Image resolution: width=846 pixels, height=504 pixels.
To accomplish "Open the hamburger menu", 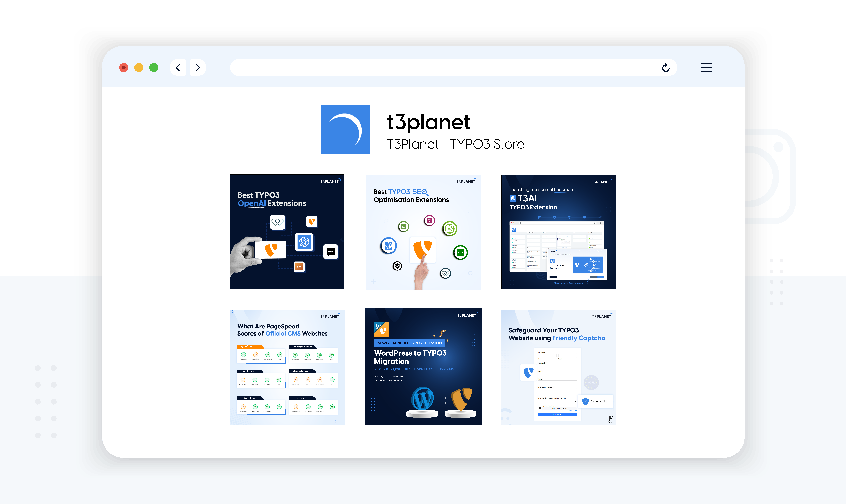I will [x=706, y=68].
